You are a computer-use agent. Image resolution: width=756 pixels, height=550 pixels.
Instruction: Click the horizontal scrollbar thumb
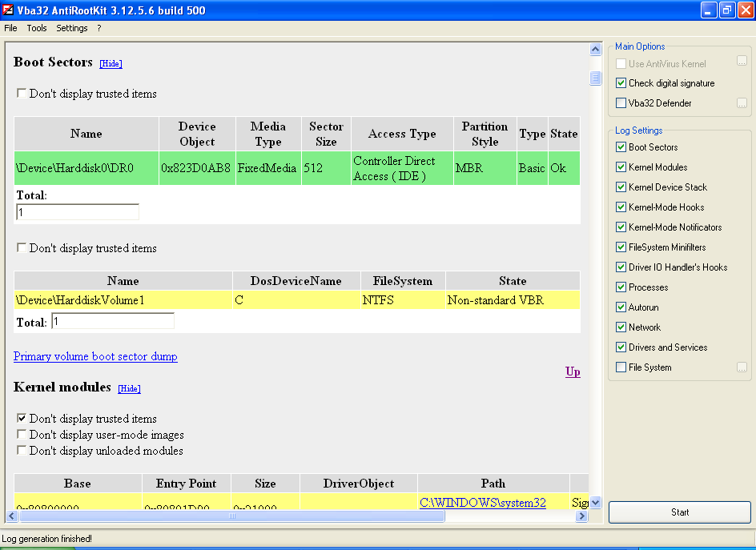coord(232,516)
